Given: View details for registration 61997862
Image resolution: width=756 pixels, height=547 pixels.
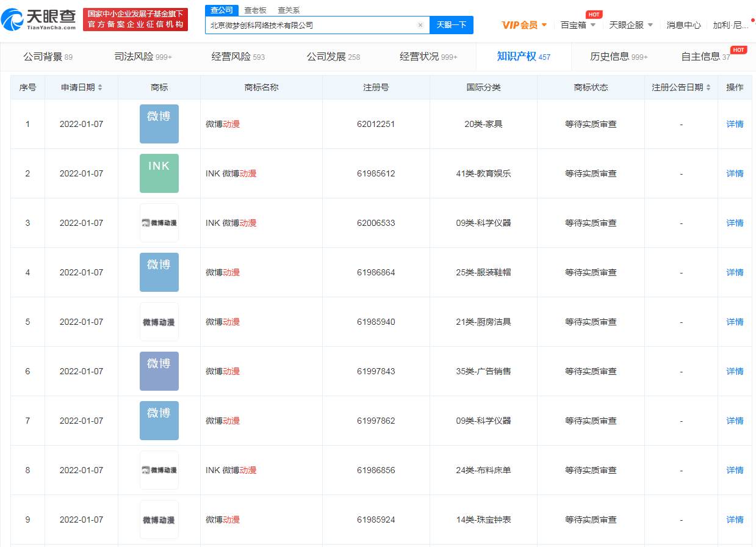Looking at the screenshot, I should coord(735,421).
